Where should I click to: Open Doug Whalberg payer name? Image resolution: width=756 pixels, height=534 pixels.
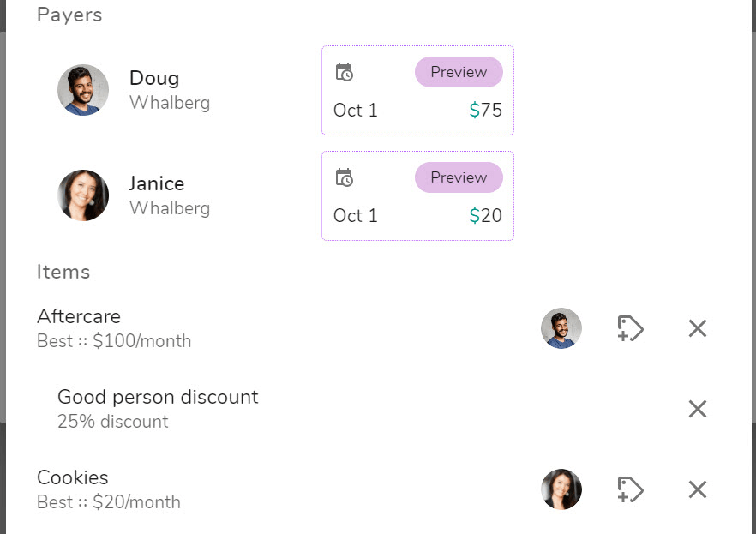tap(170, 90)
